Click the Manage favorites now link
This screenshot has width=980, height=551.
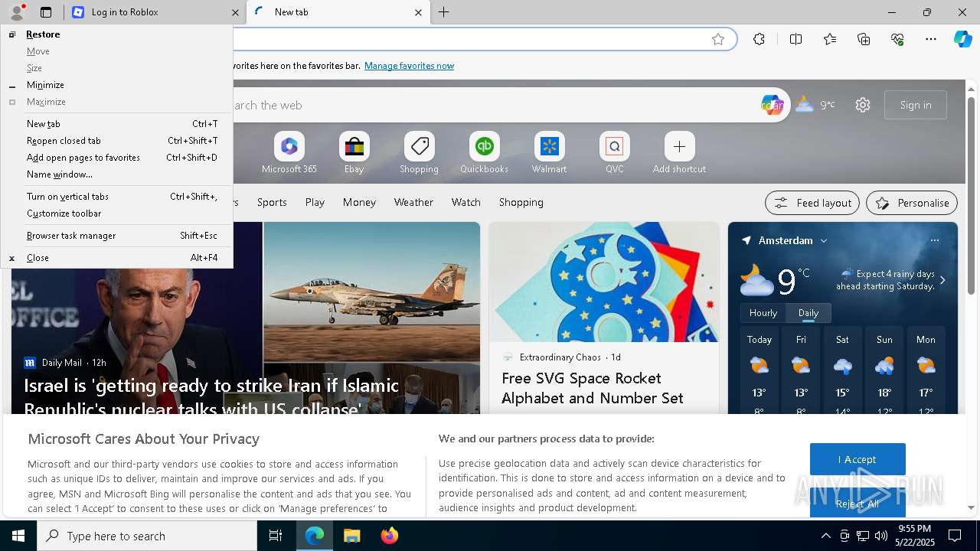409,66
